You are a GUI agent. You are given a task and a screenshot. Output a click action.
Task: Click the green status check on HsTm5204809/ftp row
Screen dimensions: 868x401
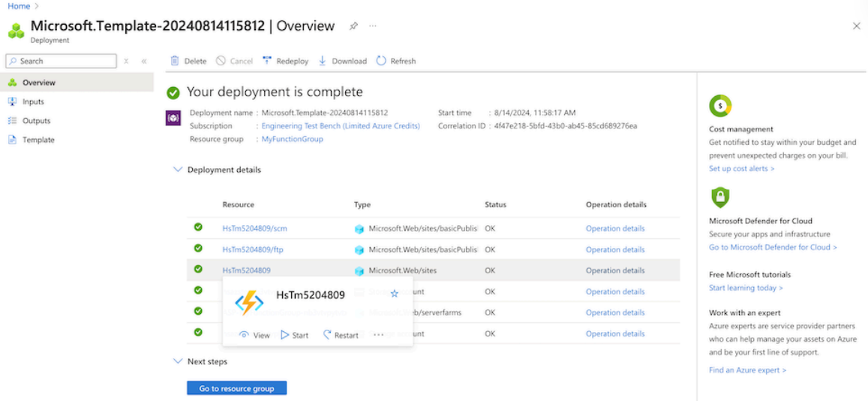[x=198, y=248]
